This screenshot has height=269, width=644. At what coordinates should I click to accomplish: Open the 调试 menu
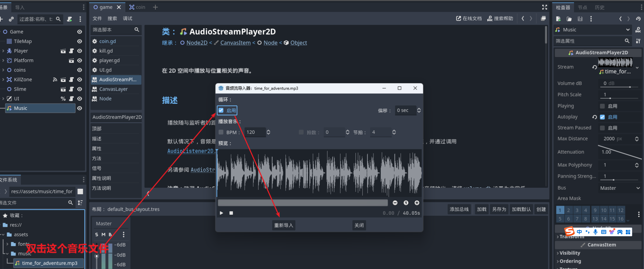pos(127,19)
